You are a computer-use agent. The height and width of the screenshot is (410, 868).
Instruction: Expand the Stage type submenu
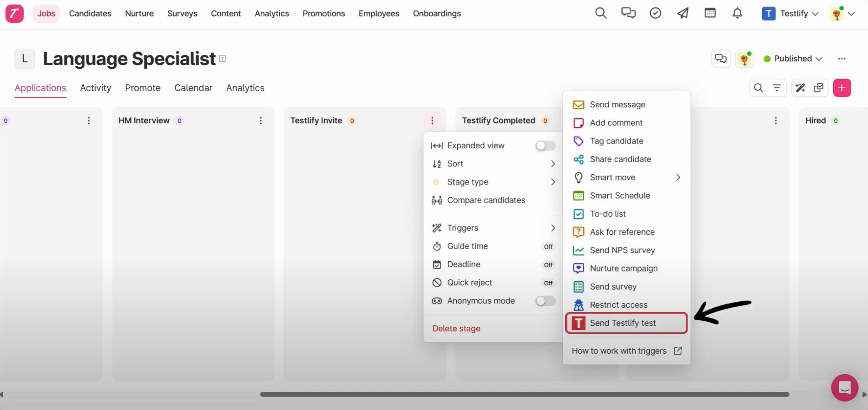pos(493,182)
